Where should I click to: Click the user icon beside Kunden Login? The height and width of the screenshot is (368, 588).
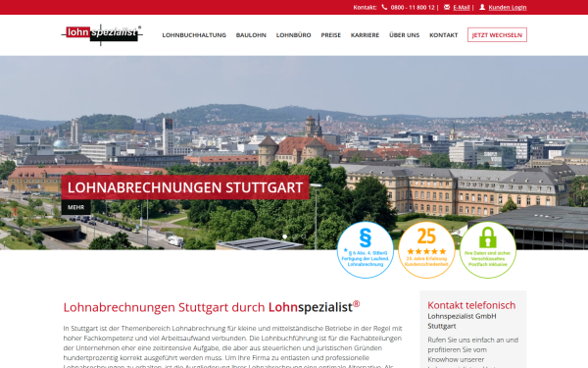[x=482, y=7]
